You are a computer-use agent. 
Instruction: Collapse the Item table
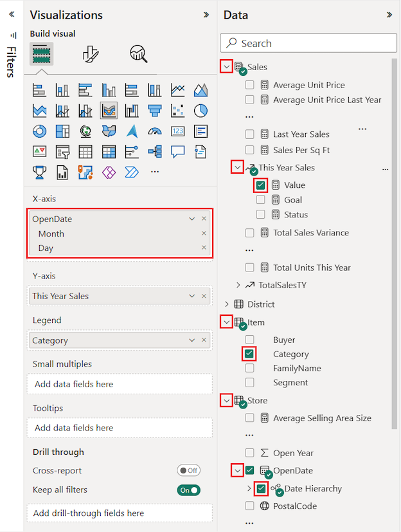tap(226, 322)
